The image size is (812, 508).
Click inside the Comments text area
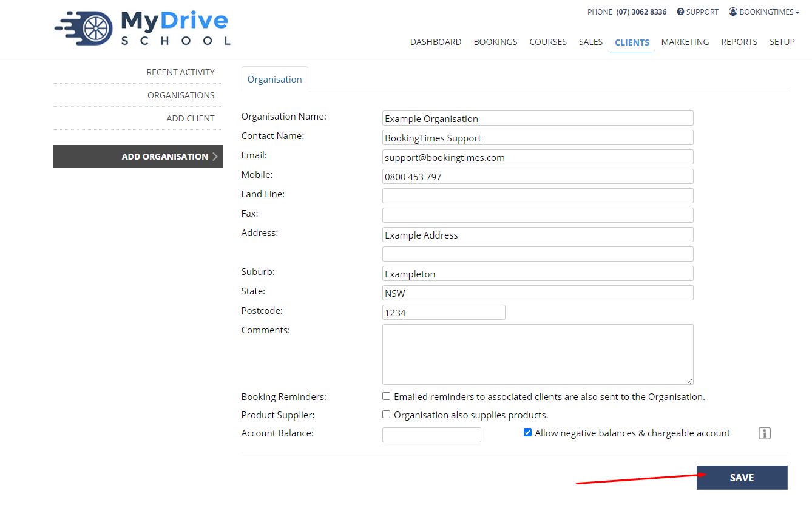click(538, 354)
